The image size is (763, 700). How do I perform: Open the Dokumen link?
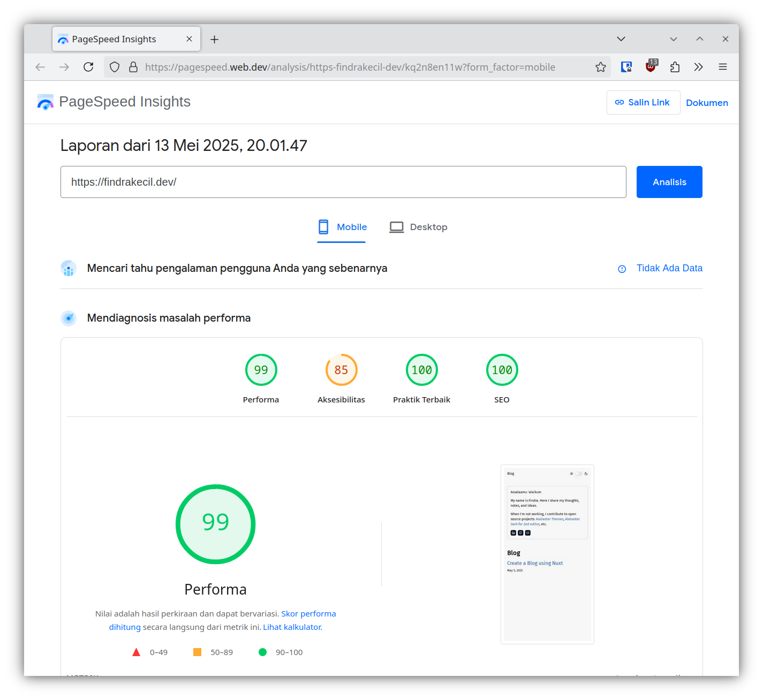click(x=707, y=103)
